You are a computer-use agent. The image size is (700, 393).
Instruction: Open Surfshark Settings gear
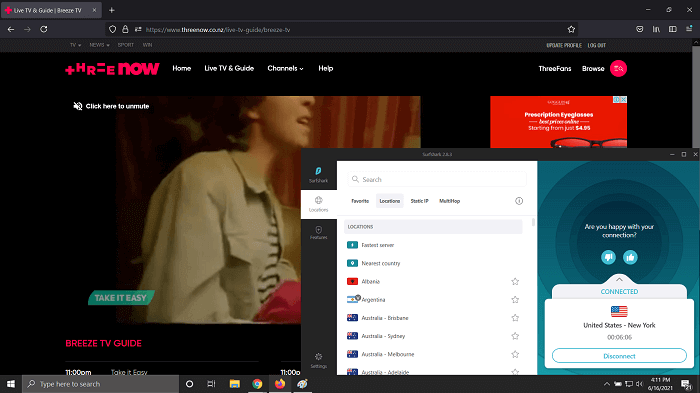click(x=318, y=360)
